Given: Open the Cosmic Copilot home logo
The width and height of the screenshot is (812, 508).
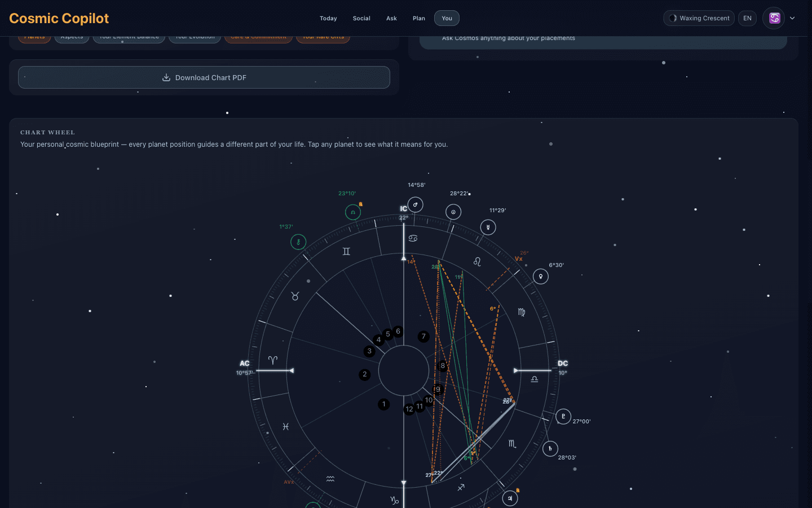Looking at the screenshot, I should point(59,18).
